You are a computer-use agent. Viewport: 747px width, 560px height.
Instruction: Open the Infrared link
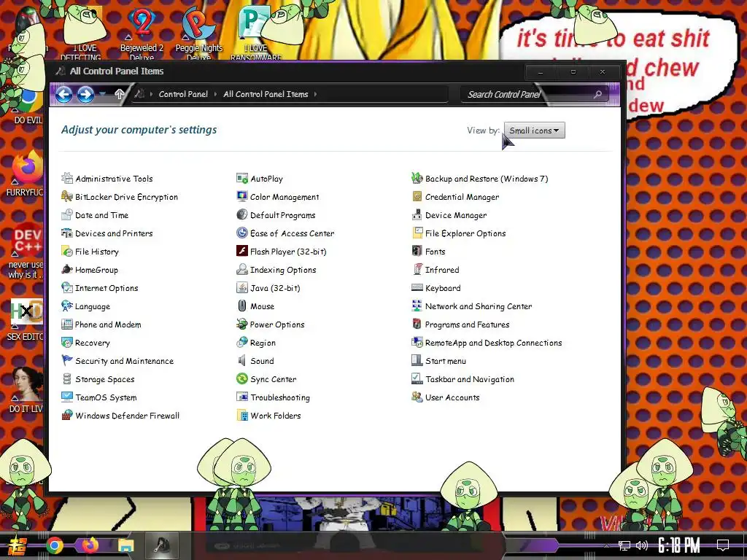(442, 270)
